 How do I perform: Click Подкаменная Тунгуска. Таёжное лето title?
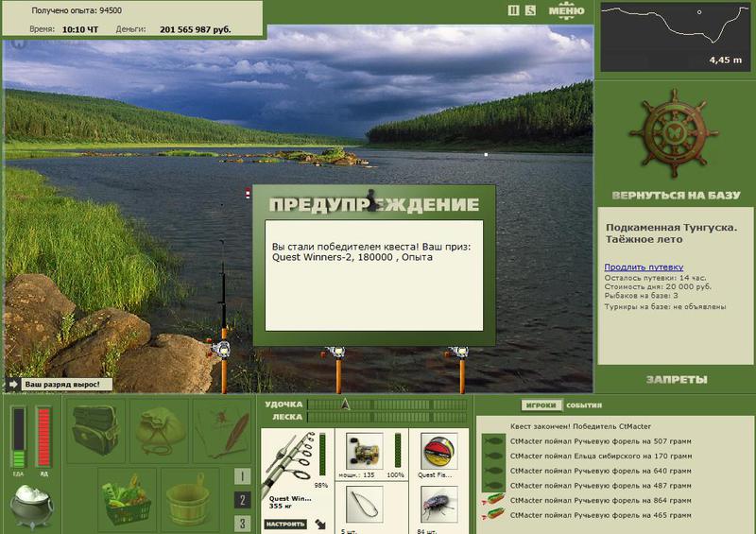click(x=671, y=233)
